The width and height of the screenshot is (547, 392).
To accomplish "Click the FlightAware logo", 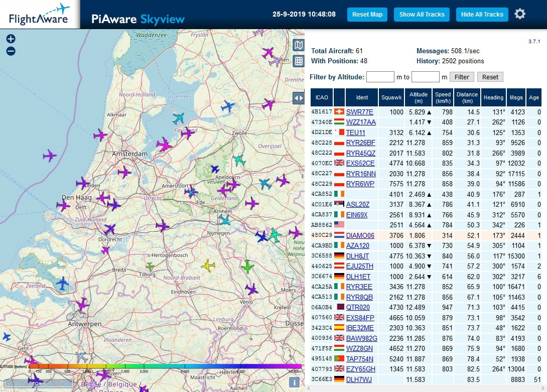I will coord(39,14).
